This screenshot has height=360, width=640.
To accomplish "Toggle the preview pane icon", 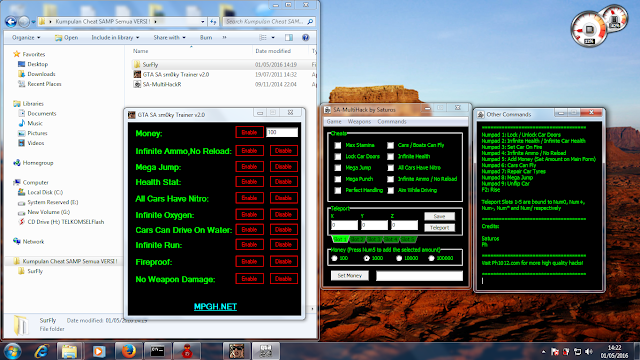I will (289, 38).
